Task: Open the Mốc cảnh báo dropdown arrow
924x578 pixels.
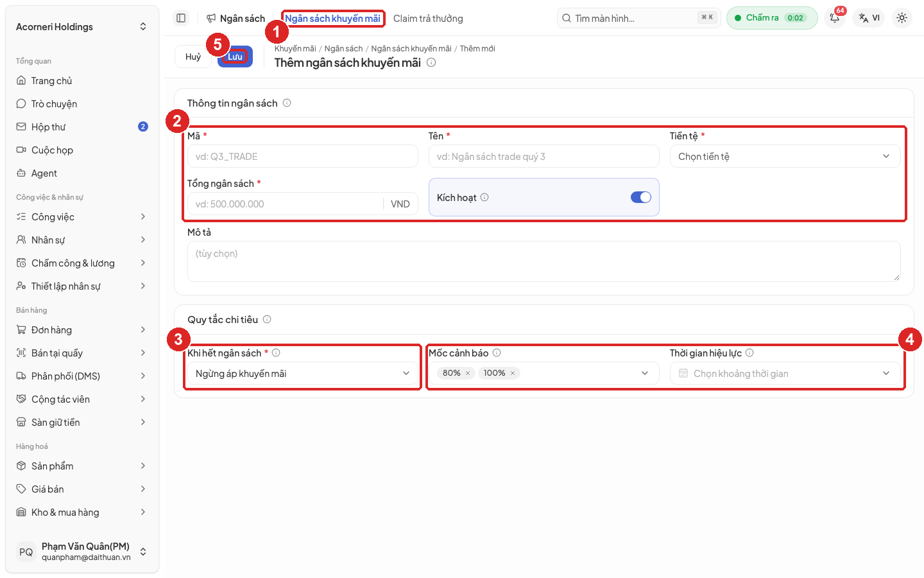Action: [x=645, y=373]
